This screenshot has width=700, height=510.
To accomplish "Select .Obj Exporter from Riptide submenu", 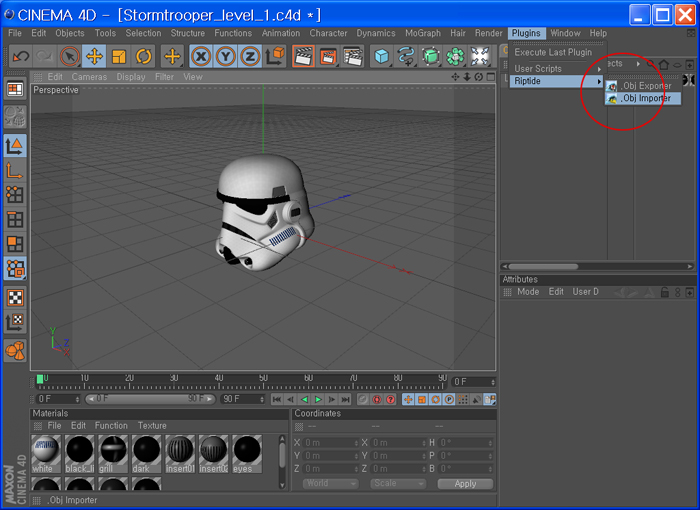I will [643, 86].
